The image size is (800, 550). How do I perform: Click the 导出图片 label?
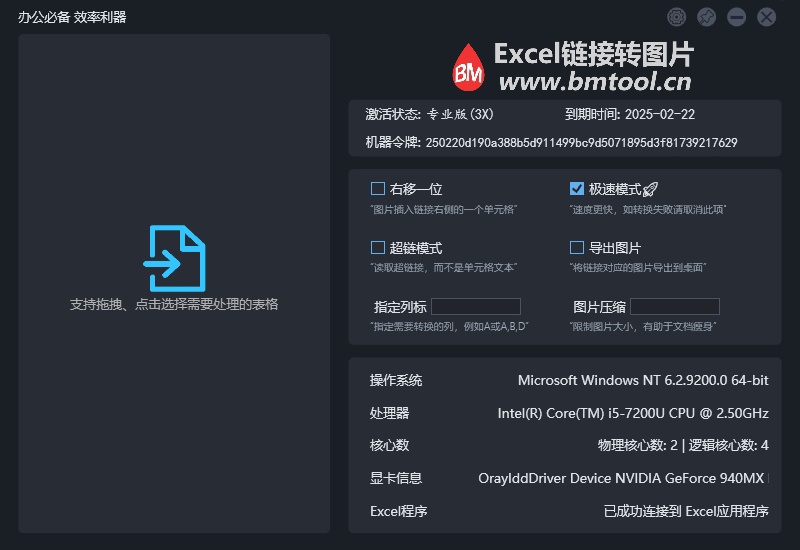(615, 248)
